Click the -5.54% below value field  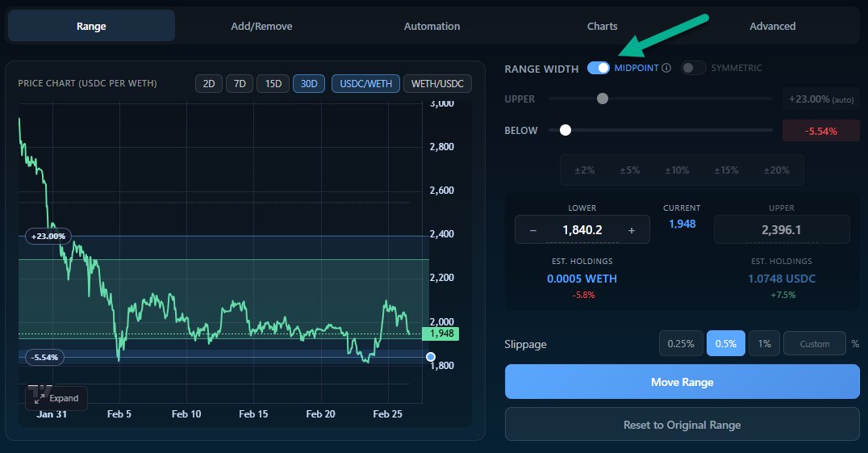820,132
